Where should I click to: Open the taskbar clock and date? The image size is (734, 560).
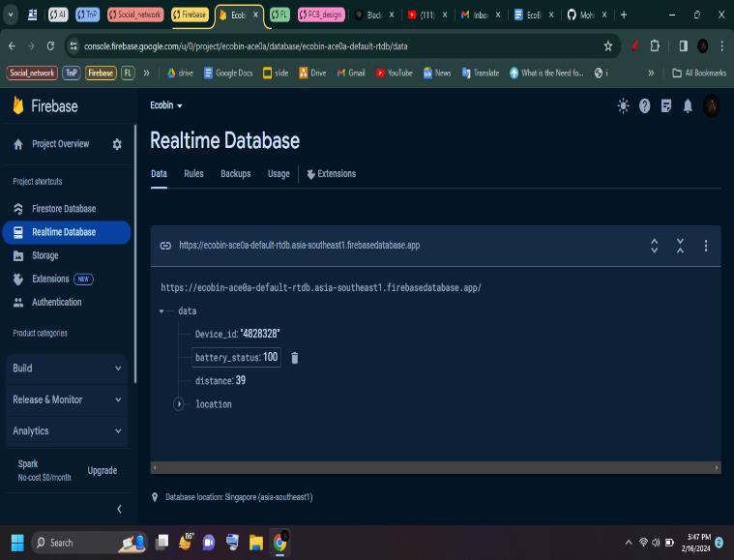(x=696, y=543)
